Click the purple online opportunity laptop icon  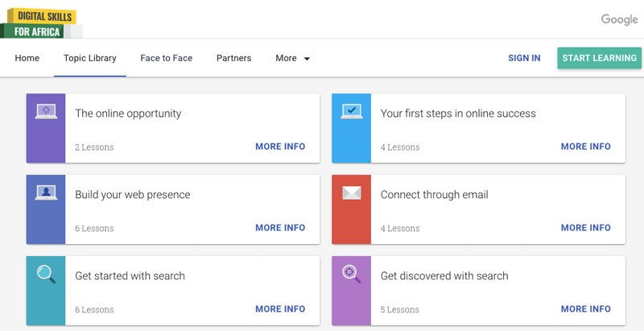[46, 112]
